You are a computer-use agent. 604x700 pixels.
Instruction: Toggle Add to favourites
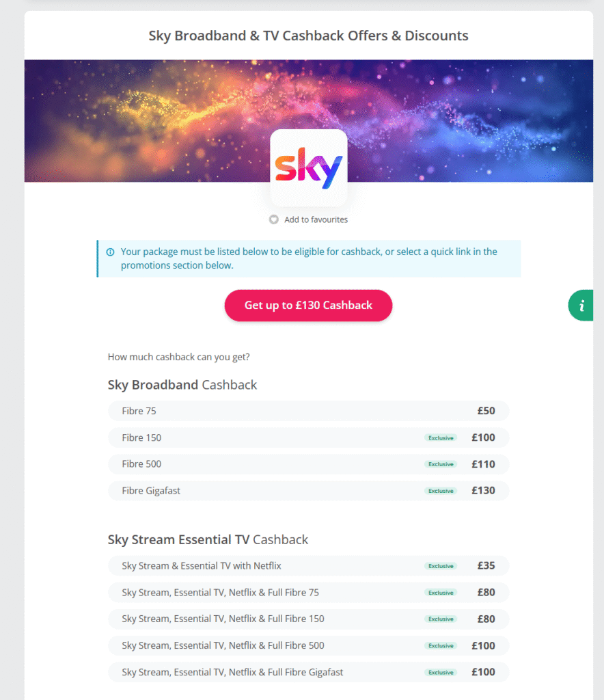[308, 219]
